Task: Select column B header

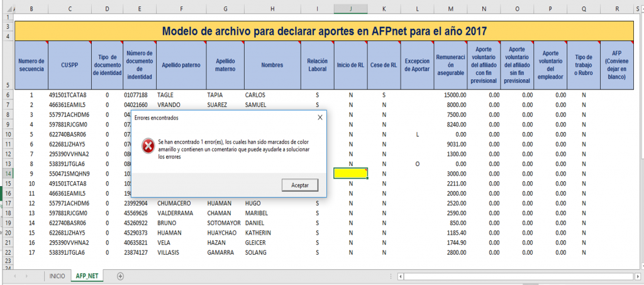Action: click(x=31, y=9)
